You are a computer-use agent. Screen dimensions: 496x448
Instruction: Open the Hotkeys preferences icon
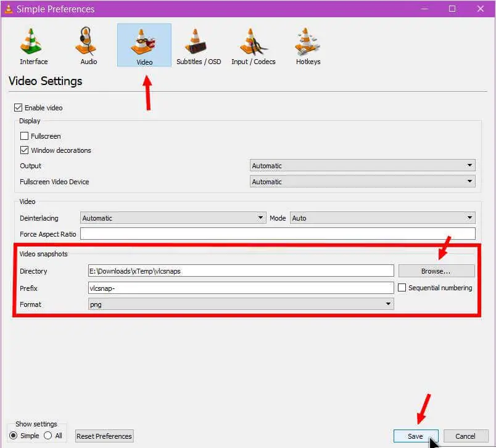click(x=307, y=41)
